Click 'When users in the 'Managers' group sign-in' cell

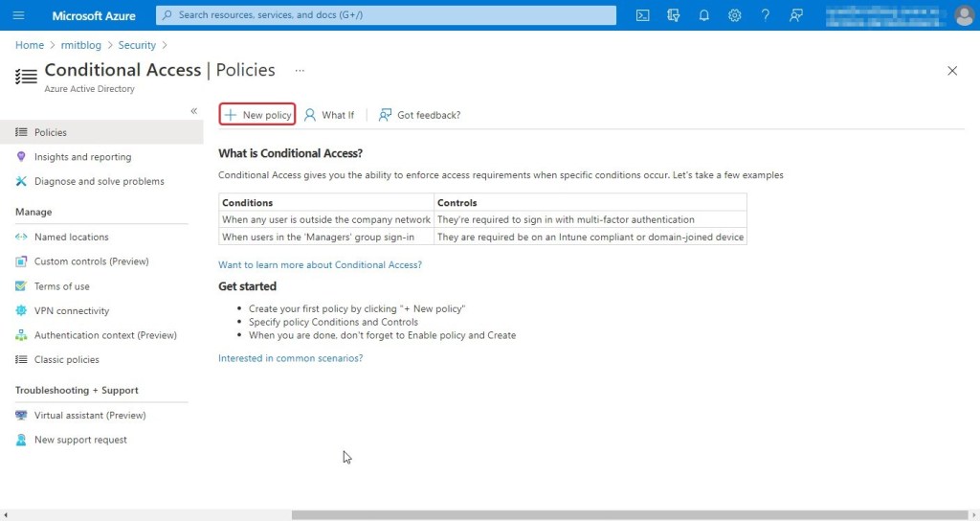[326, 238]
